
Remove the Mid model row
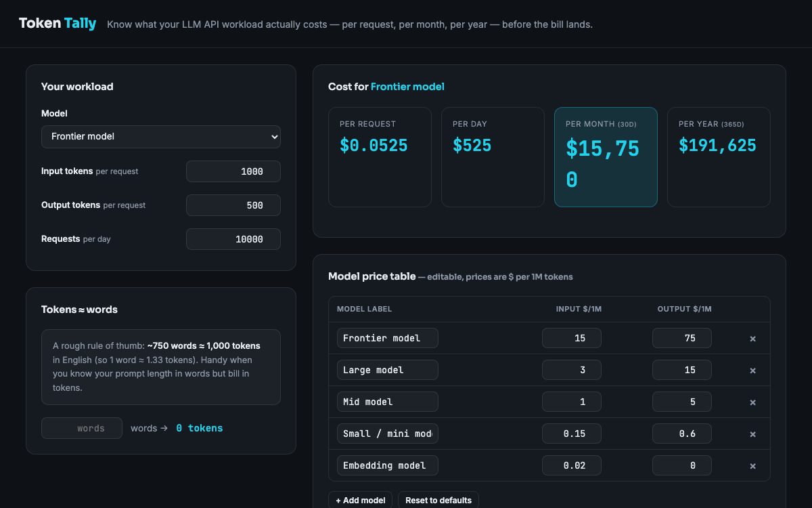(x=752, y=402)
